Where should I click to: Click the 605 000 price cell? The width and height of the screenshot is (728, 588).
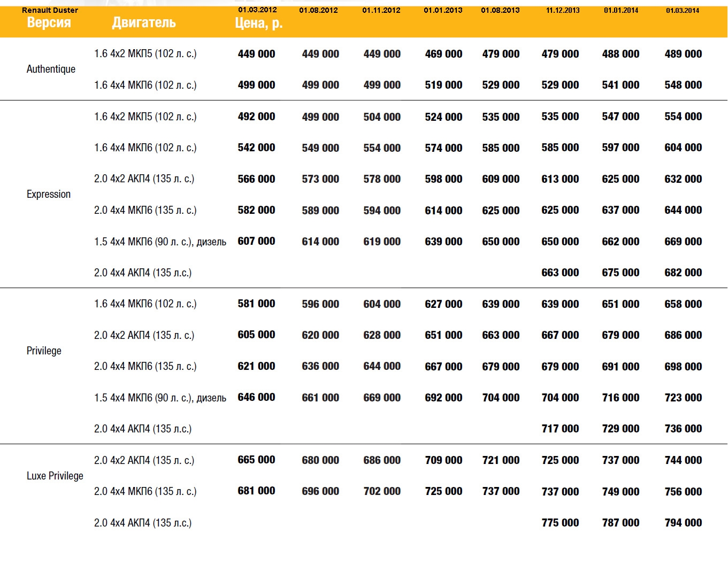pos(256,335)
